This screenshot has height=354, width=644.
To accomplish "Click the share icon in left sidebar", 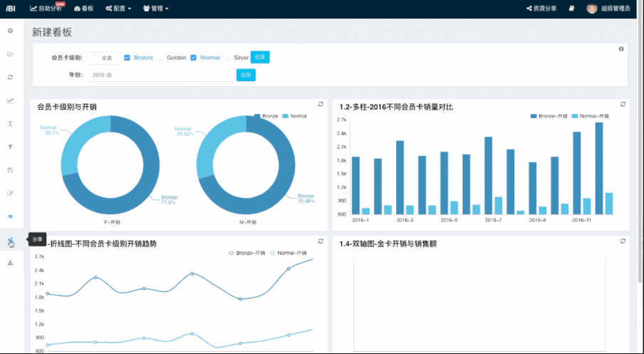I will click(x=11, y=240).
